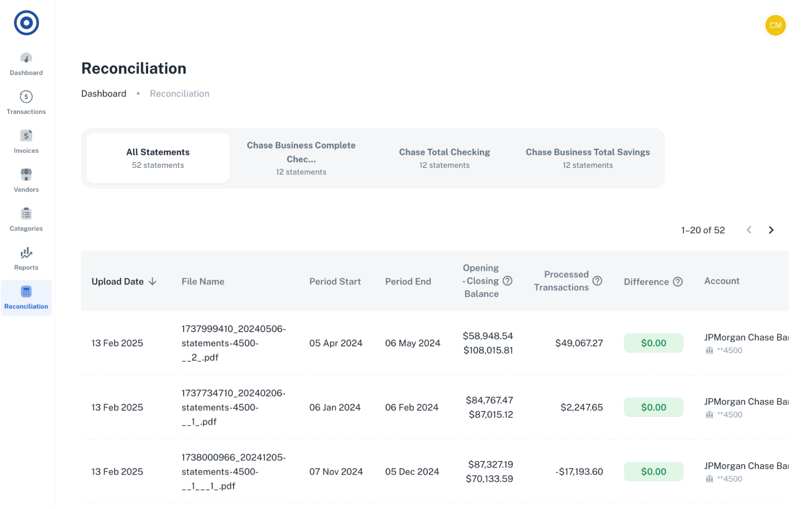
Task: Open the Chase Business Total Savings statements tab
Action: (x=588, y=158)
